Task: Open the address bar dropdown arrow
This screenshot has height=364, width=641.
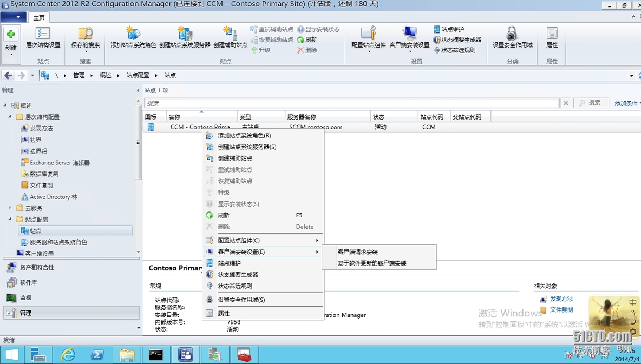Action: [x=632, y=76]
